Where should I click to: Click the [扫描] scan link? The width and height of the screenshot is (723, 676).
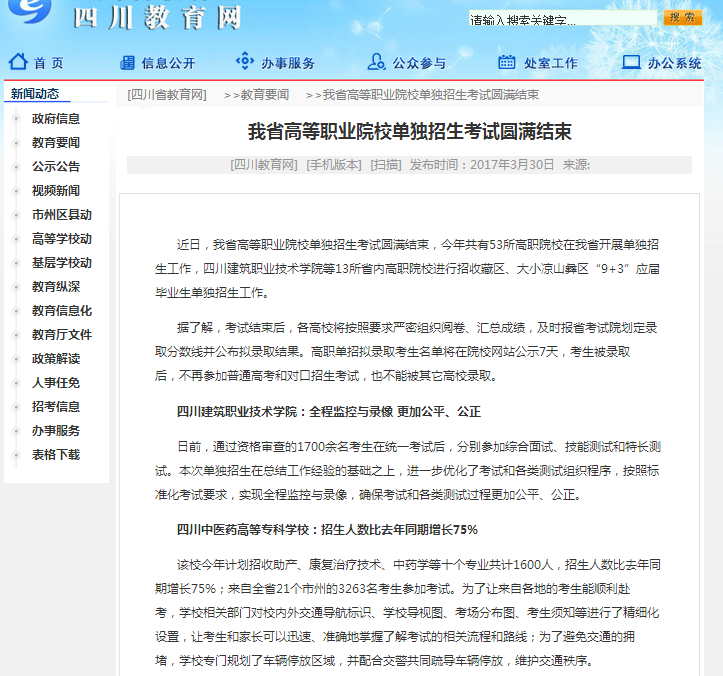[386, 164]
